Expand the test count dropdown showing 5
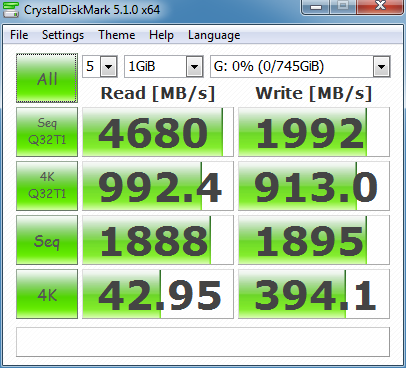 108,67
